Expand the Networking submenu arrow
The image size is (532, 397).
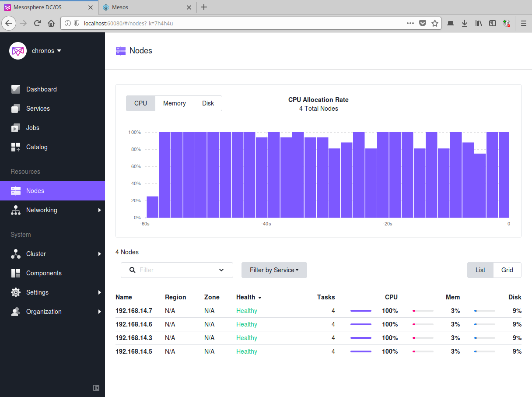pyautogui.click(x=100, y=210)
